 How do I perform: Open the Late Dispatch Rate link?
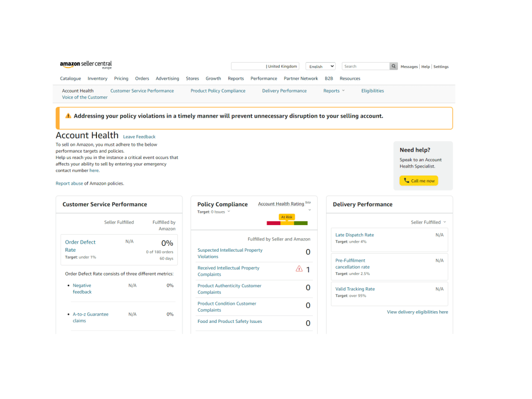[354, 235]
